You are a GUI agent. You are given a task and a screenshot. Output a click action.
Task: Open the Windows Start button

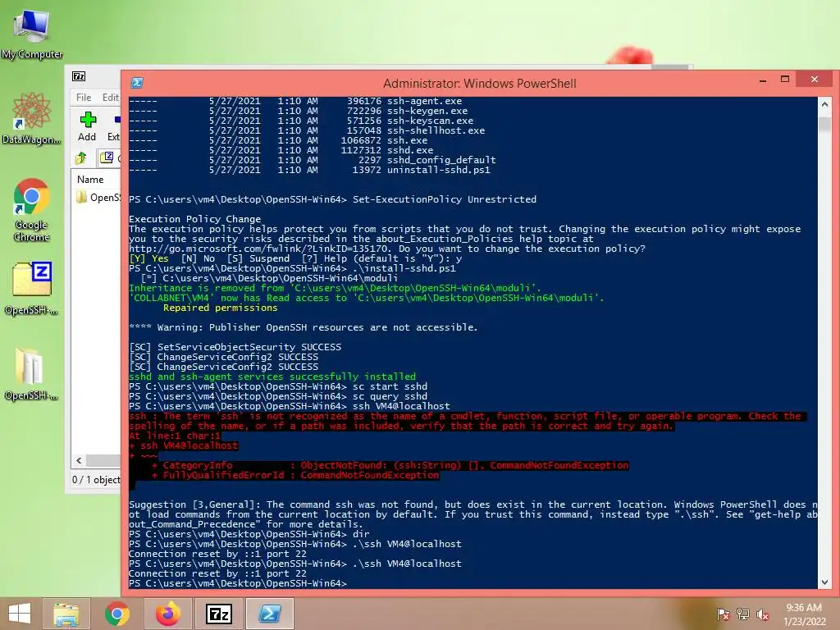pos(20,614)
